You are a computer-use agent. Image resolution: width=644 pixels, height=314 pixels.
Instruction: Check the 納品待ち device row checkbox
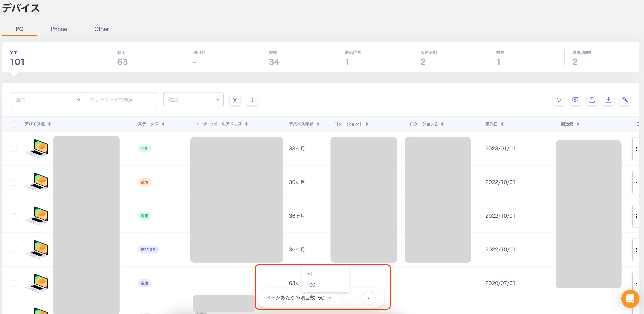[14, 250]
